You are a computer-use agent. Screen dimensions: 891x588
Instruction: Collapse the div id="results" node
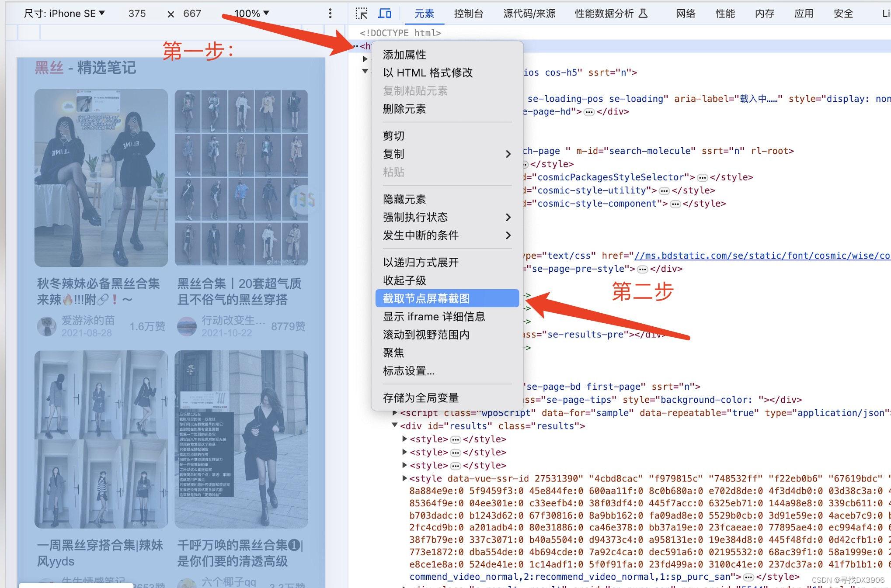tap(395, 425)
